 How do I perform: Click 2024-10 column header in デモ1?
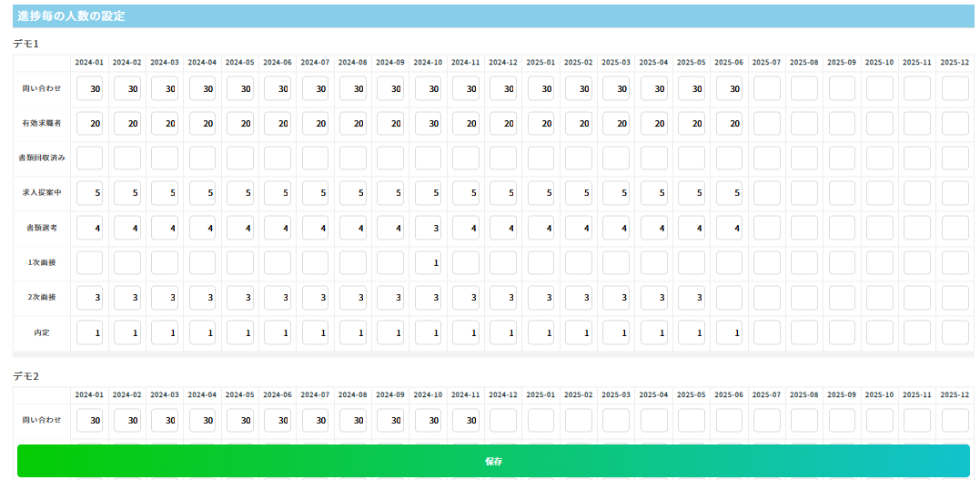(x=429, y=63)
